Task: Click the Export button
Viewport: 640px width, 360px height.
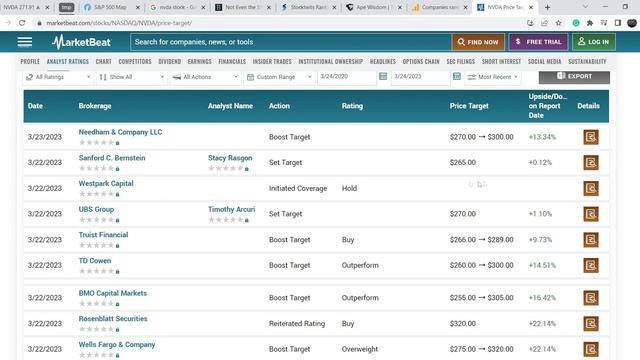Action: tap(574, 77)
